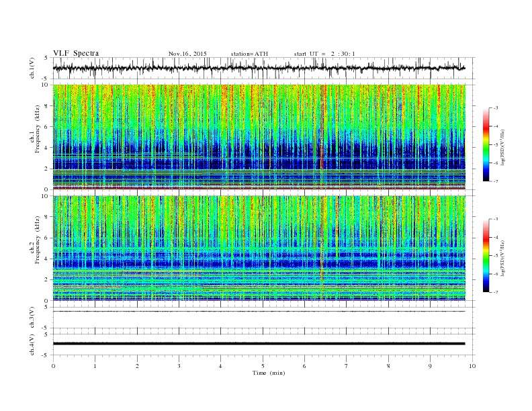
Task: Select the "ch.1(V)" waveform axis label
Action: tap(32, 68)
